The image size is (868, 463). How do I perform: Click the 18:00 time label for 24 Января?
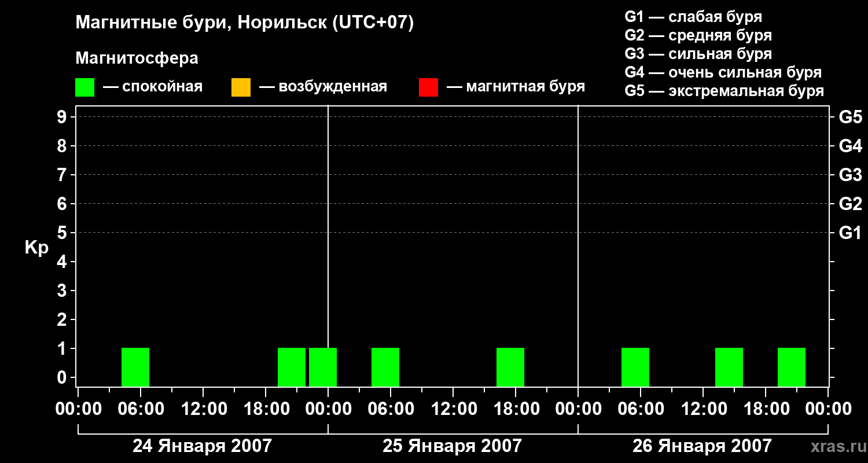tap(266, 409)
